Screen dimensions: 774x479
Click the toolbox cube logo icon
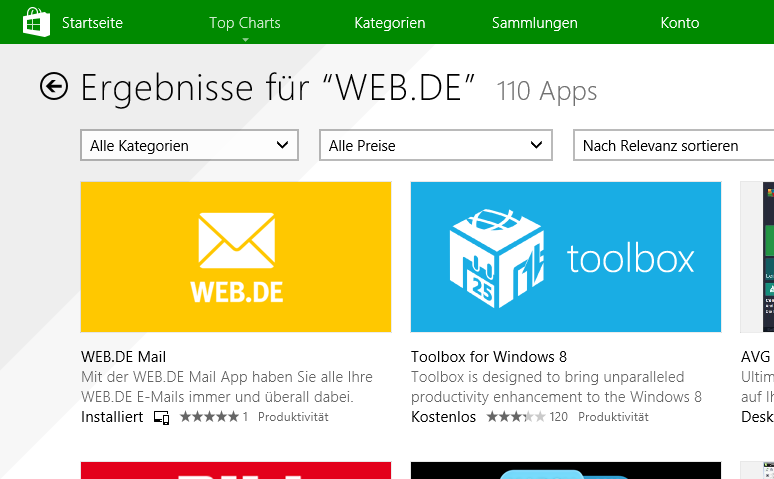497,258
